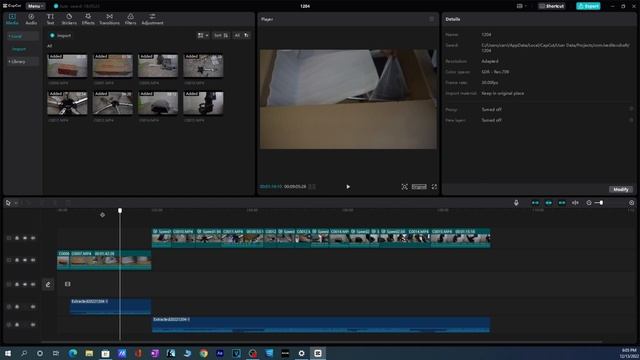Click the Modify button in Details
The image size is (640, 360).
[x=621, y=189]
